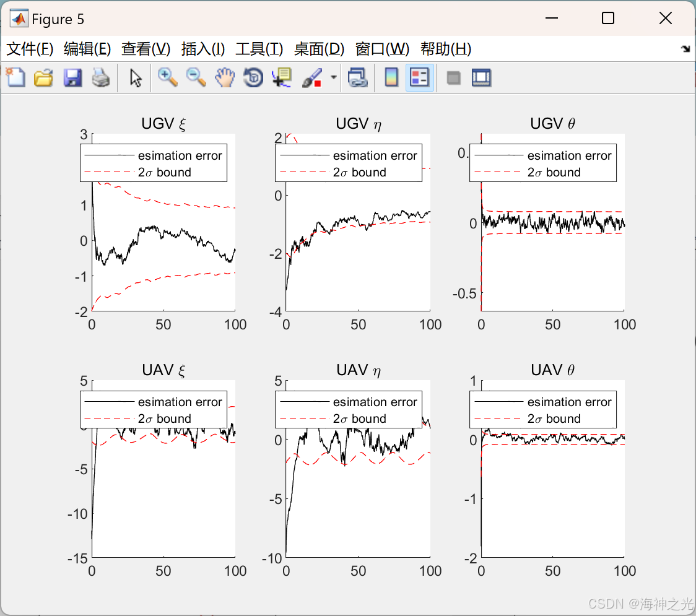Click '2σ bound' legend entry in UGV ξ plot
Image resolution: width=696 pixels, height=616 pixels.
click(x=165, y=172)
